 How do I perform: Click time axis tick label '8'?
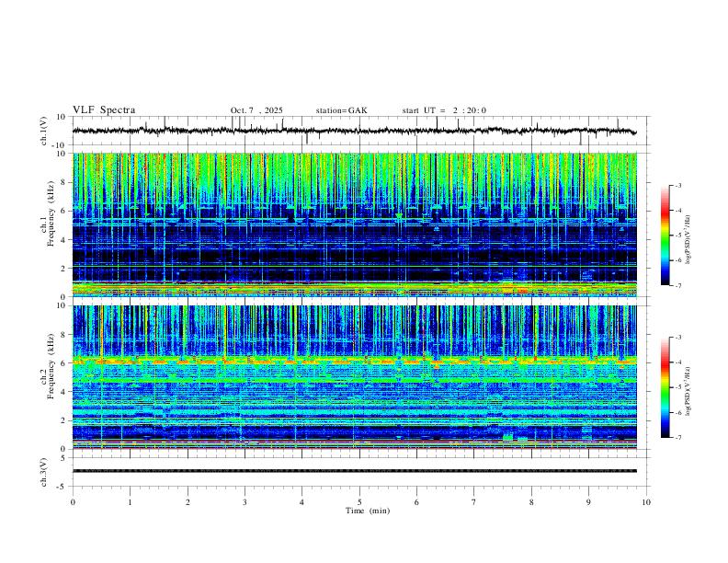[x=531, y=502]
